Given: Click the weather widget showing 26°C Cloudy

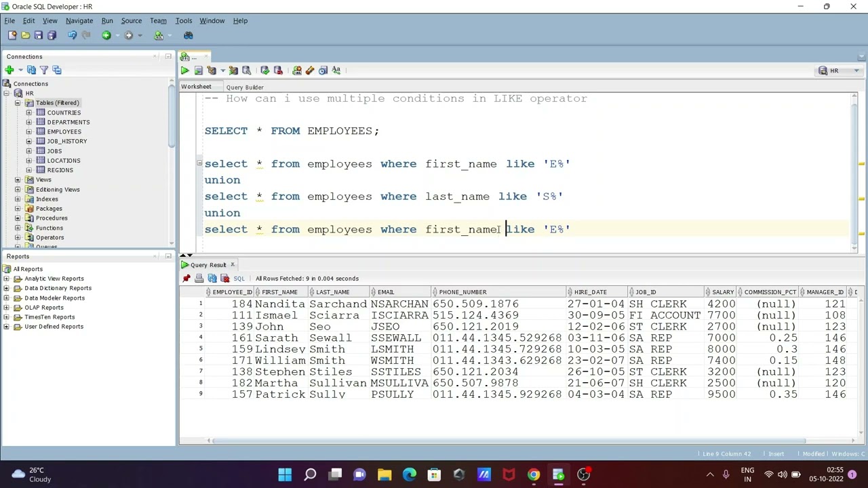Looking at the screenshot, I should pos(31,474).
